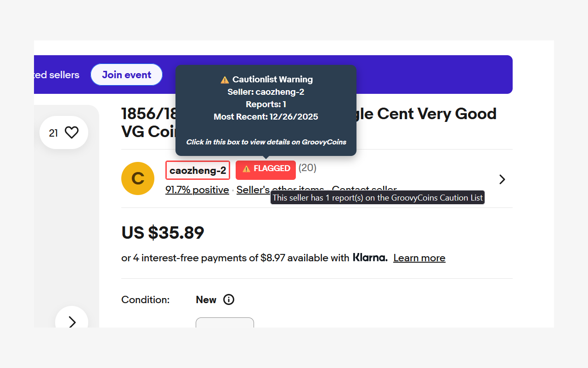Click the US $35.89 price

[163, 233]
